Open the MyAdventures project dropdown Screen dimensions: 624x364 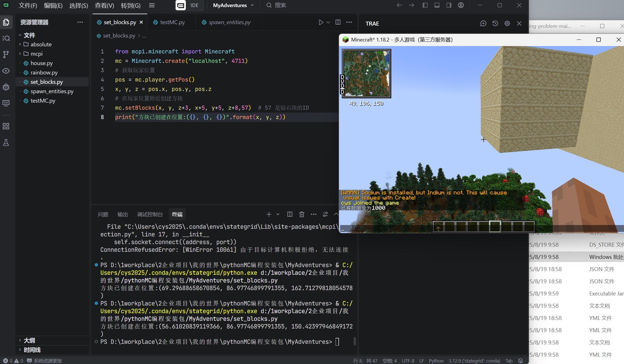(233, 5)
